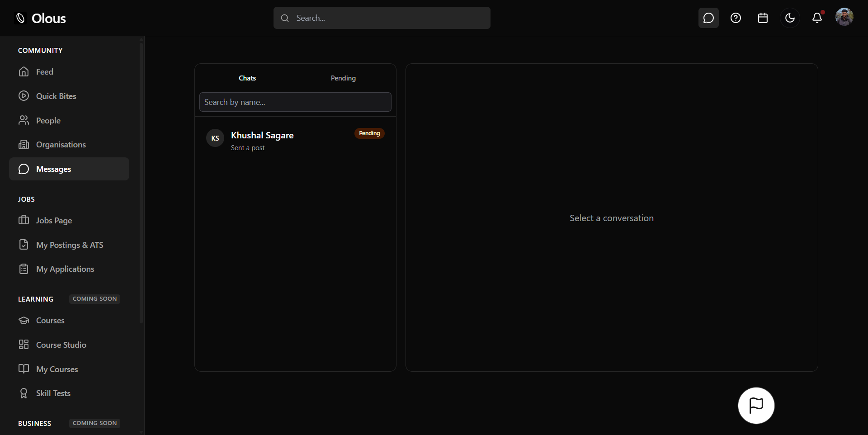Open user profile avatar

pyautogui.click(x=844, y=17)
